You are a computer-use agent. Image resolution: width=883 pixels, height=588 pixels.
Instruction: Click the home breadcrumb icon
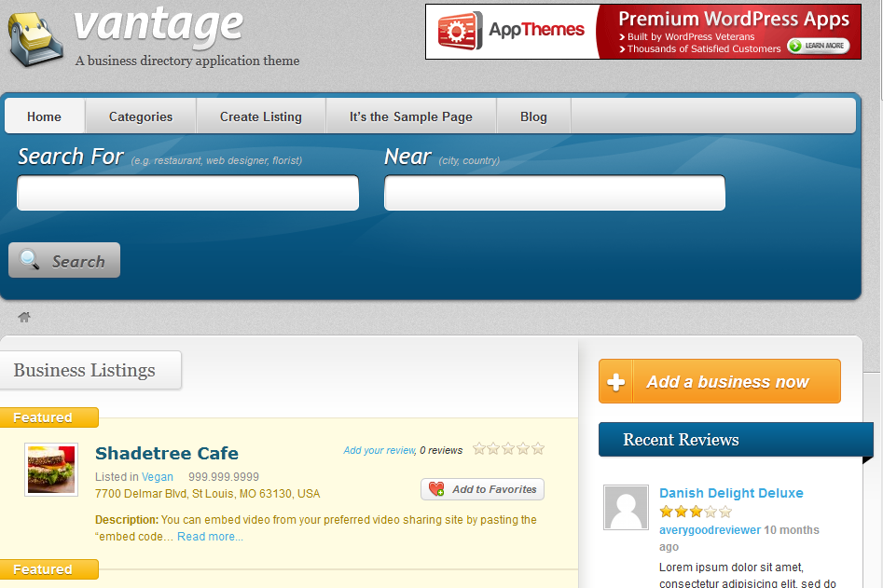click(x=24, y=318)
